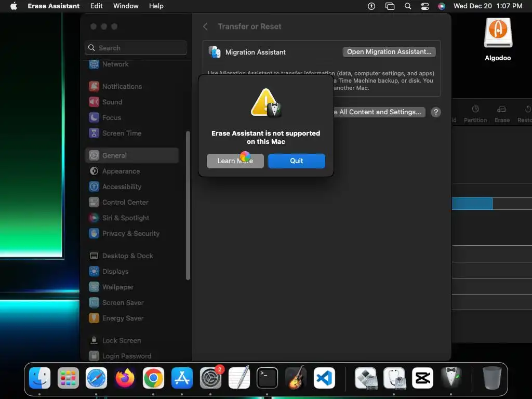532x399 pixels.
Task: Click the Stage Manager menu bar icon
Action: [x=390, y=6]
